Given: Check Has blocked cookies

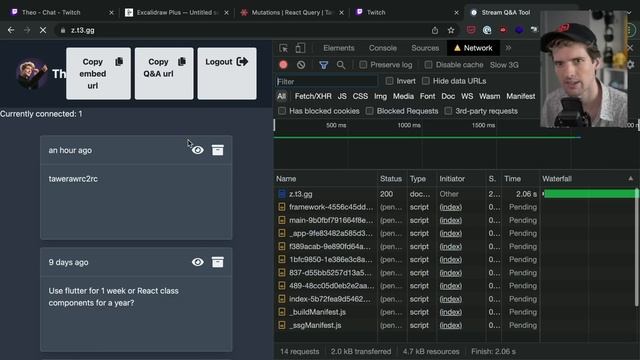Looking at the screenshot, I should point(282,111).
